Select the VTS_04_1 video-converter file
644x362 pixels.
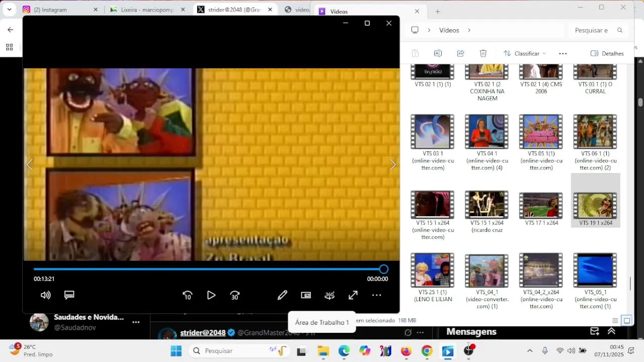[x=487, y=281]
